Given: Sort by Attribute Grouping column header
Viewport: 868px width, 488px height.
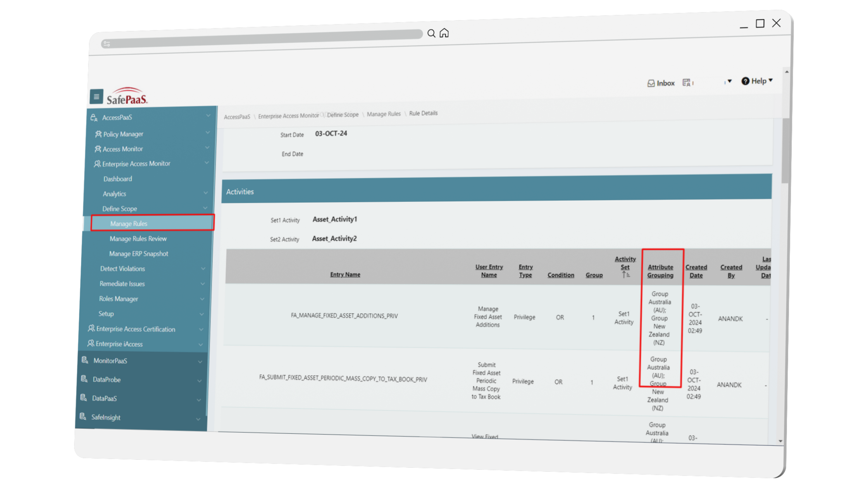Looking at the screenshot, I should tap(660, 271).
